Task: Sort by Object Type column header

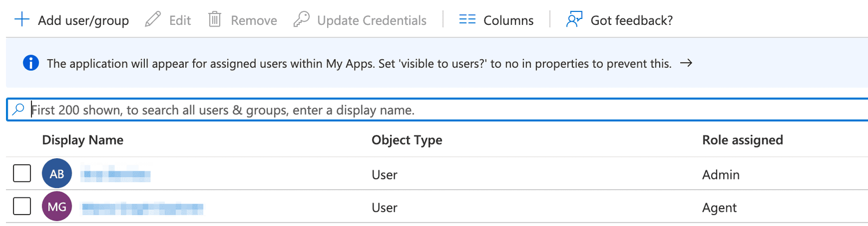Action: (406, 140)
